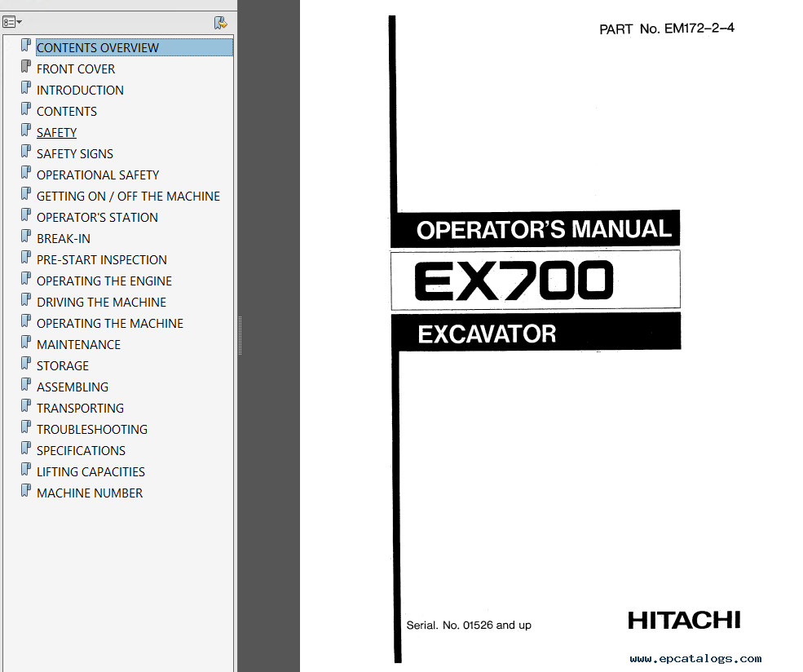Click the bookmark icon beside OPERATING THE ENGINE
This screenshot has width=803, height=672.
click(x=25, y=279)
